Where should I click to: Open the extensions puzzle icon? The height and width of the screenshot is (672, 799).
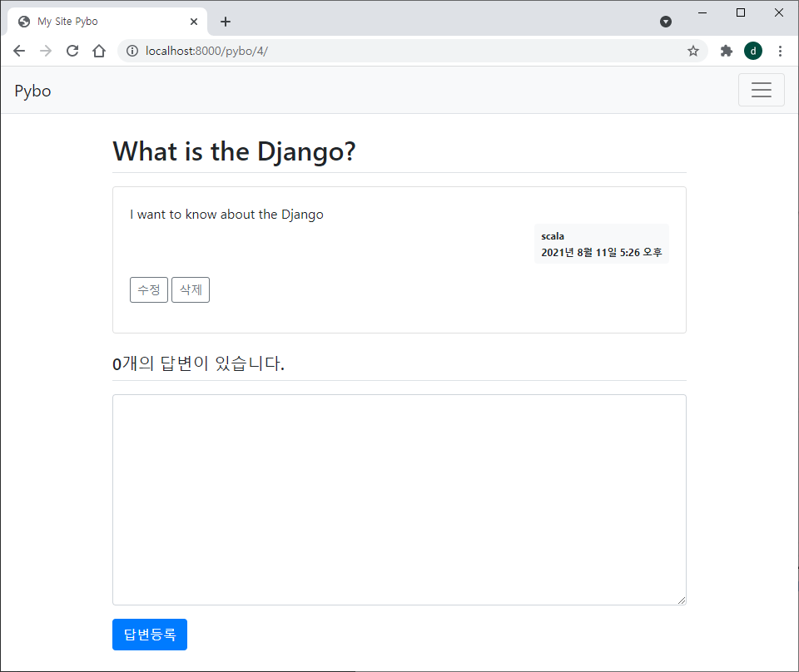click(726, 51)
